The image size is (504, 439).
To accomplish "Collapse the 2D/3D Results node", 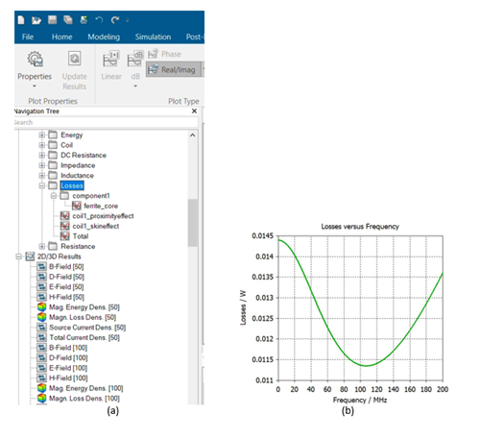I will [18, 256].
